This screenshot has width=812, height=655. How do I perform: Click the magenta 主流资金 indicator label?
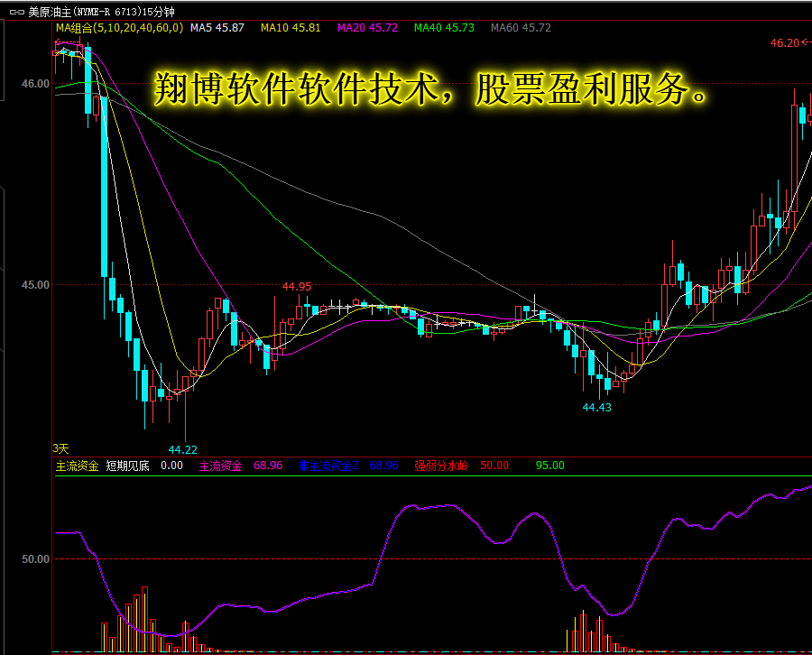221,466
